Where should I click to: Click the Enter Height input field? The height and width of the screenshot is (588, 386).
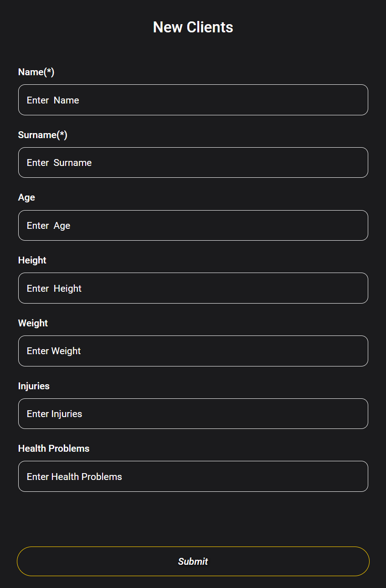point(193,288)
